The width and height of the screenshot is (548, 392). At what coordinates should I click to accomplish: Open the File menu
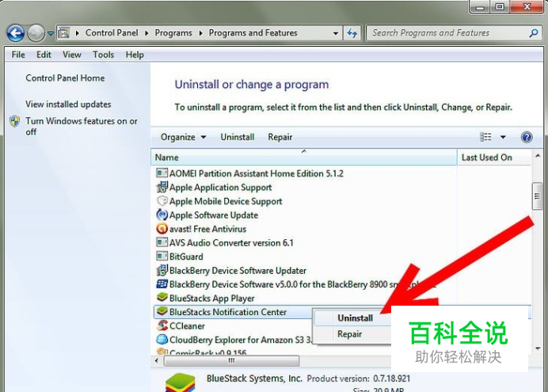18,55
